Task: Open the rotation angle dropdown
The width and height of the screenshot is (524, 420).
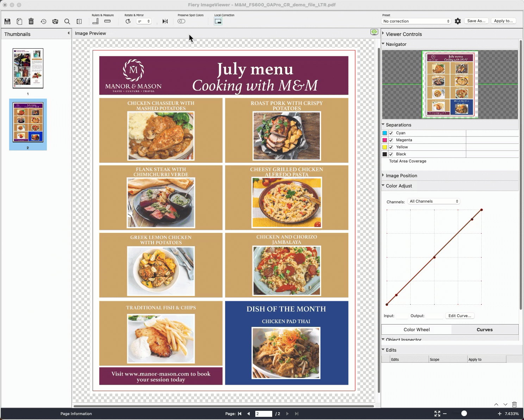Action: coord(144,21)
